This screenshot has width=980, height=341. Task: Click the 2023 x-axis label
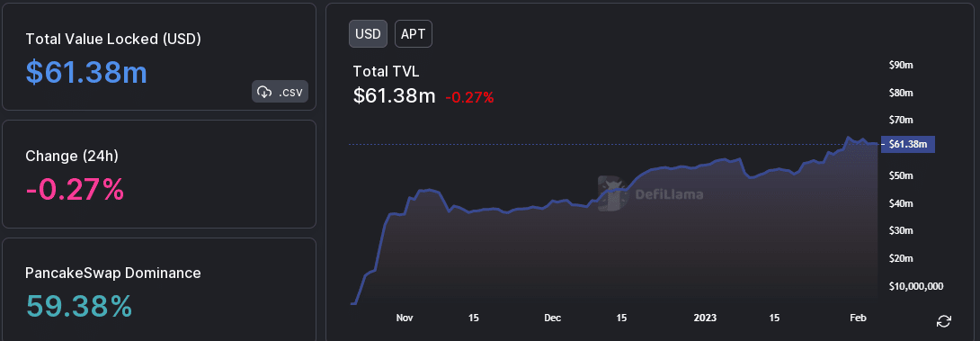pos(705,318)
